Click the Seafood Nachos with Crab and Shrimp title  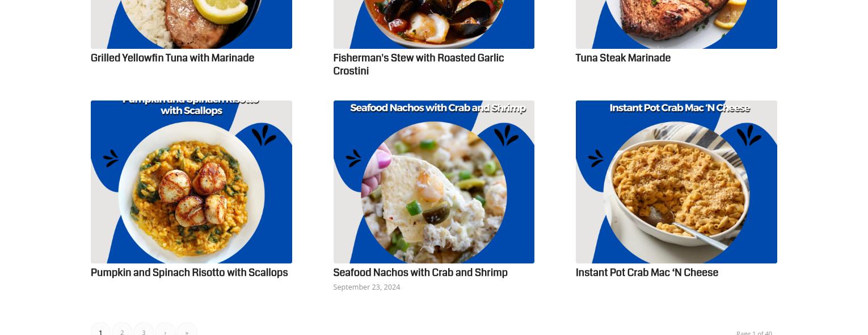point(420,273)
